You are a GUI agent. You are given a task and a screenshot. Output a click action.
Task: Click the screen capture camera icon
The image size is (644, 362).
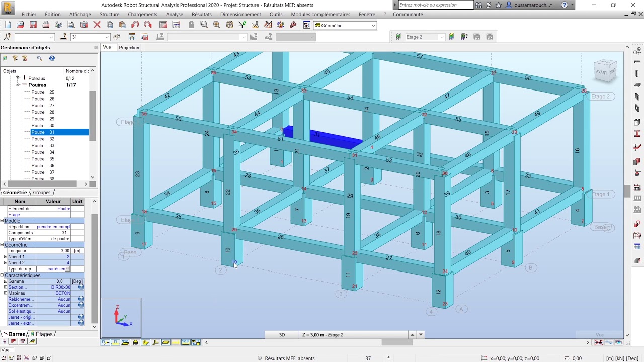coord(84,25)
